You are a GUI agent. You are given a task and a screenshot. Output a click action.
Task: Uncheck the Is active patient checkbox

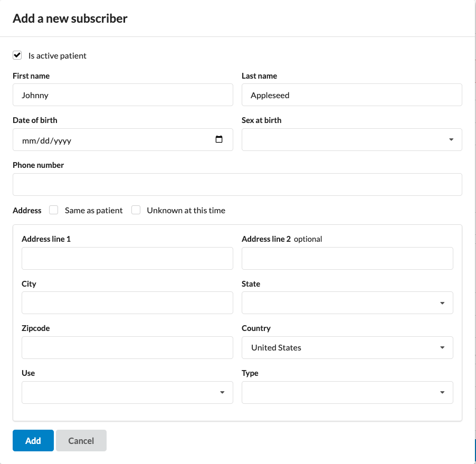tap(17, 55)
